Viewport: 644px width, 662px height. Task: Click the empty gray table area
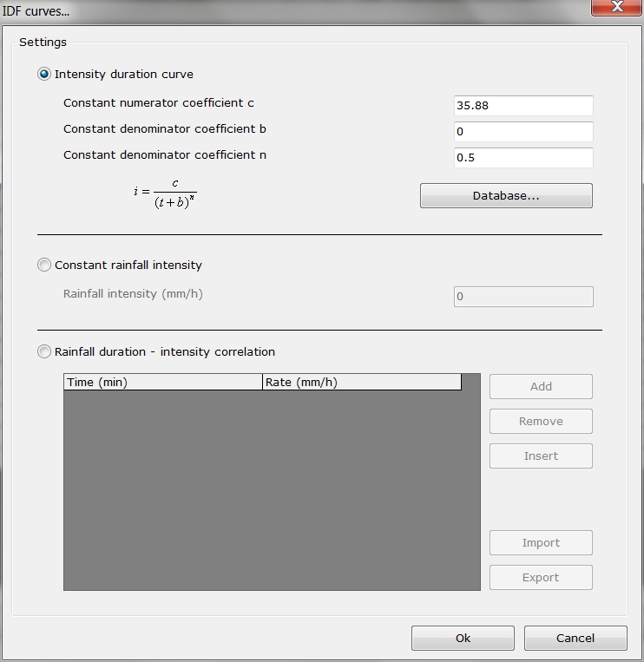271,490
